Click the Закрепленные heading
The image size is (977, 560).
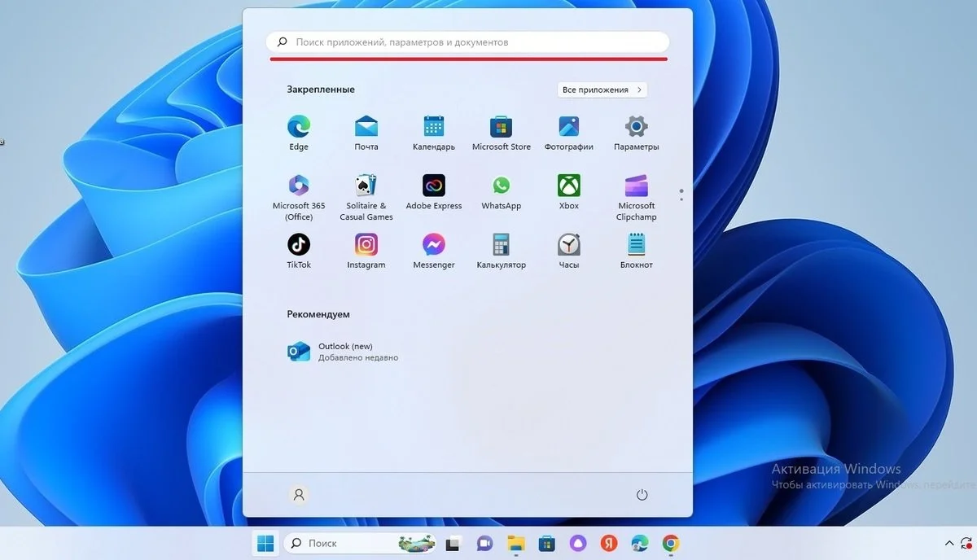pos(321,90)
